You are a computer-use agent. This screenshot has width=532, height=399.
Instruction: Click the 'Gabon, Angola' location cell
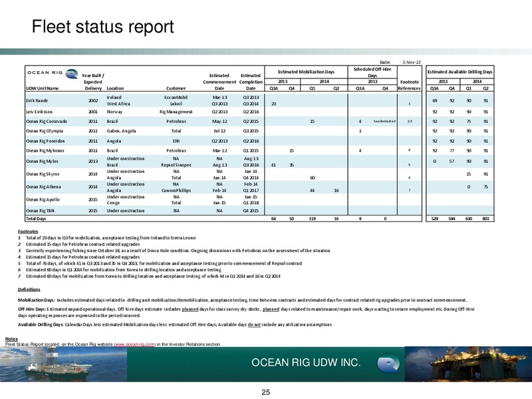[x=121, y=131]
